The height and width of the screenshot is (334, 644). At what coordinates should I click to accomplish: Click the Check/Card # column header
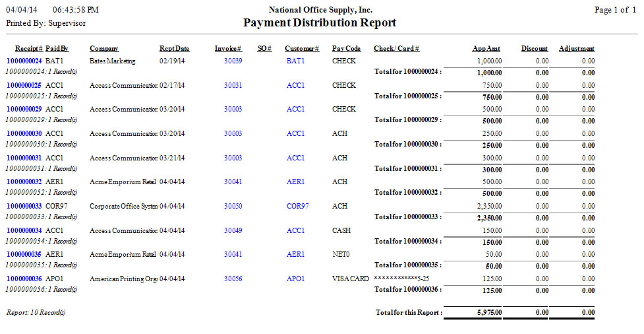point(396,49)
